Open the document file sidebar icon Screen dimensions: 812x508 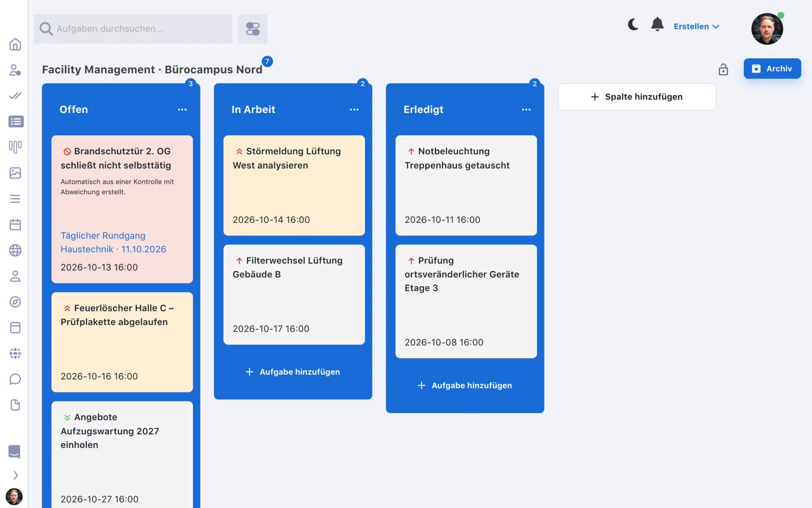click(x=15, y=405)
